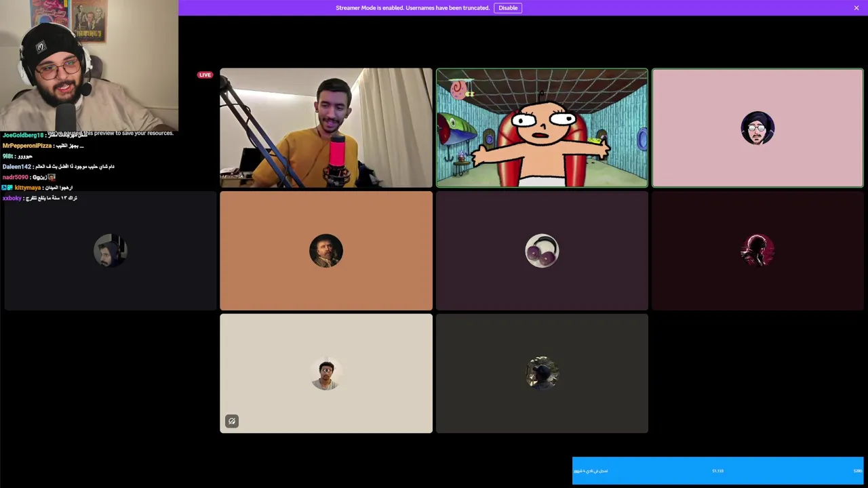868x488 pixels.
Task: Click the xxboky chat username
Action: (x=12, y=198)
